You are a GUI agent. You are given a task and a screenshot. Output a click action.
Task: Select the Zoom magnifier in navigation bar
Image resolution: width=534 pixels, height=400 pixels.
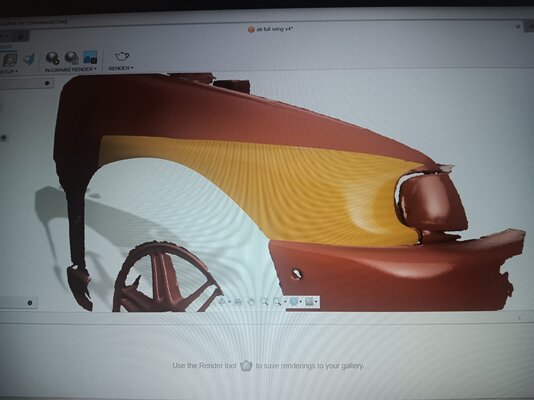pos(264,301)
